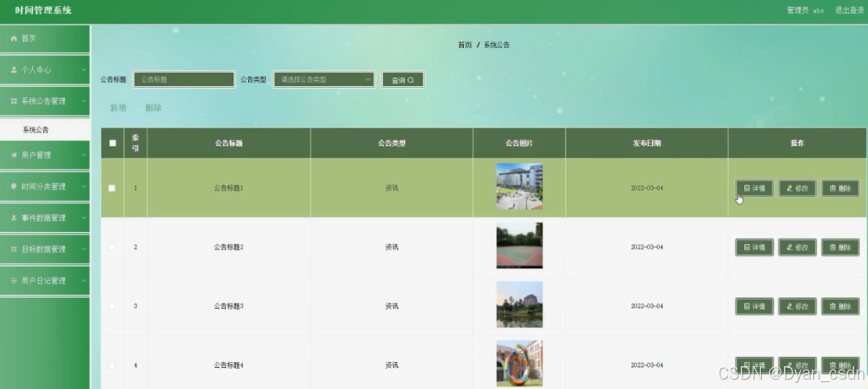Click 管理员 abo in the top bar

(805, 10)
